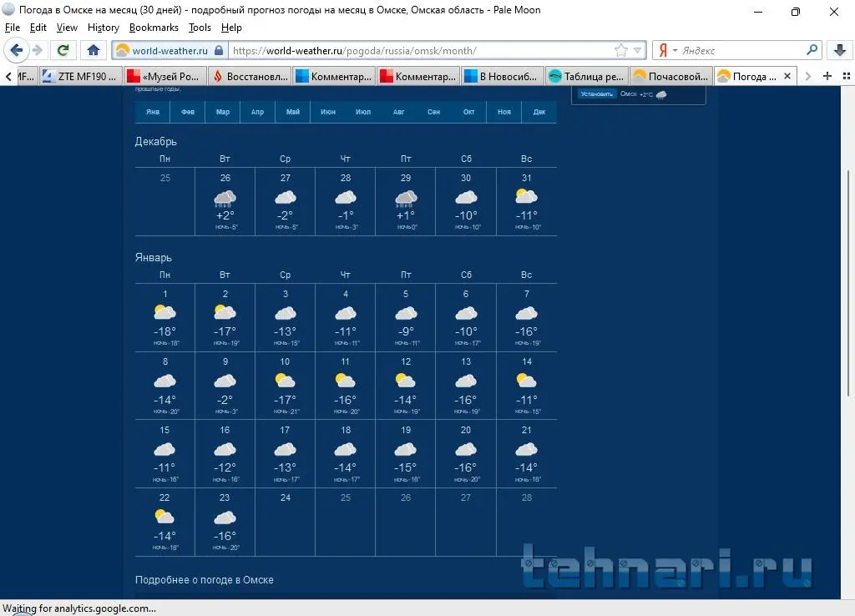This screenshot has width=855, height=616.
Task: Reload the page with the refresh icon
Action: 63,50
